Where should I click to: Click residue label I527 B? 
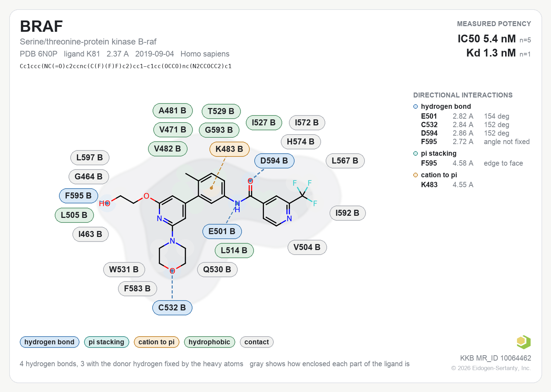click(x=264, y=123)
